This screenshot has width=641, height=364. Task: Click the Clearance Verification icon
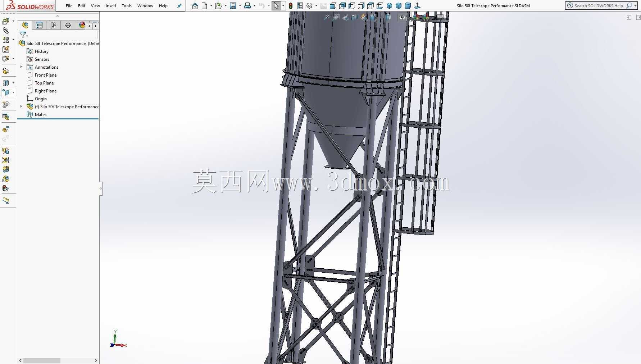pyautogui.click(x=6, y=160)
